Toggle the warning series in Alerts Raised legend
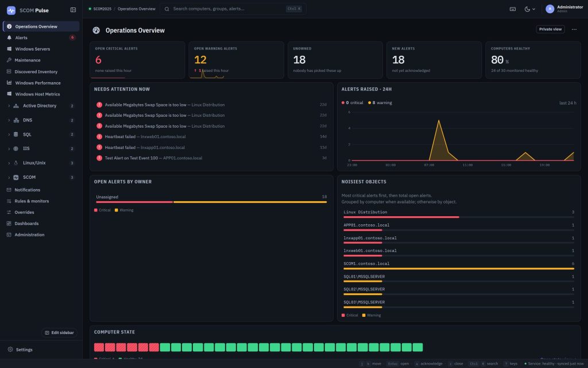 [x=380, y=102]
